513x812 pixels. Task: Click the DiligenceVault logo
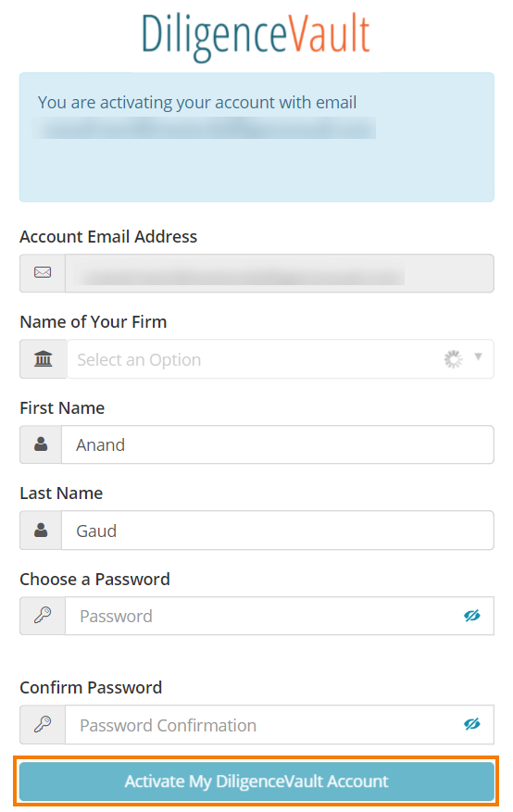click(x=256, y=36)
